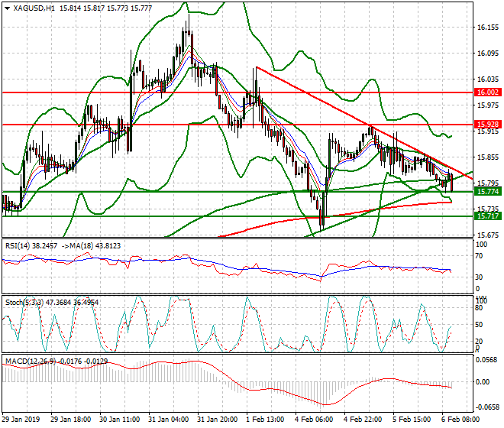The height and width of the screenshot is (428, 504).
Task: Click the 16.035 price axis value
Action: pyautogui.click(x=488, y=79)
